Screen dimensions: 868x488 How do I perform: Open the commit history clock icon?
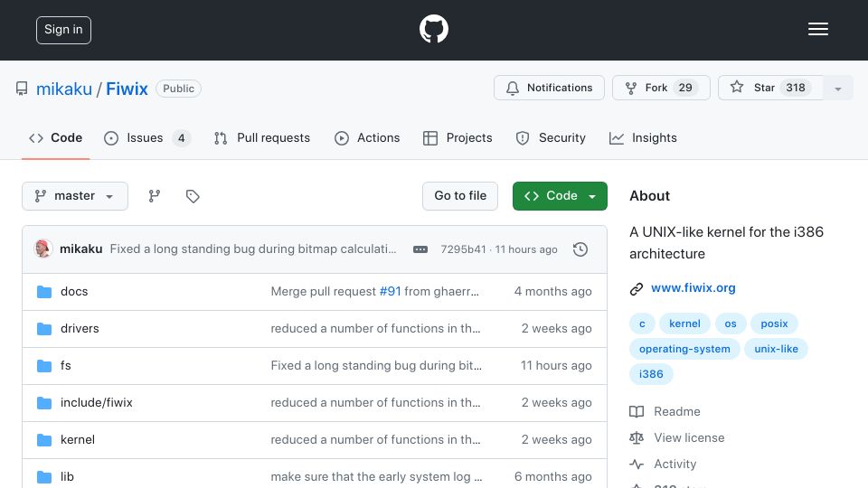point(580,249)
